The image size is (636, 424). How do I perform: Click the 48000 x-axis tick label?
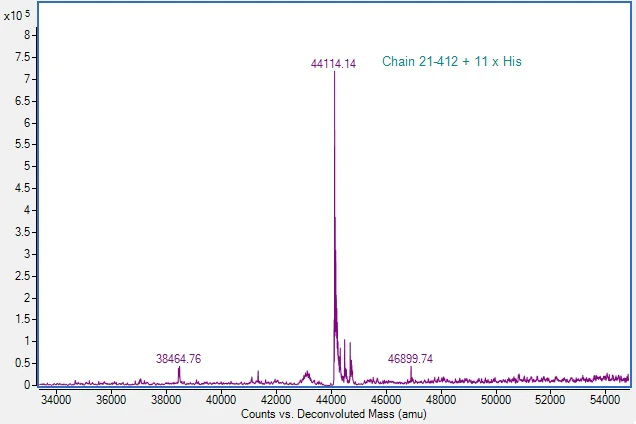coord(440,400)
